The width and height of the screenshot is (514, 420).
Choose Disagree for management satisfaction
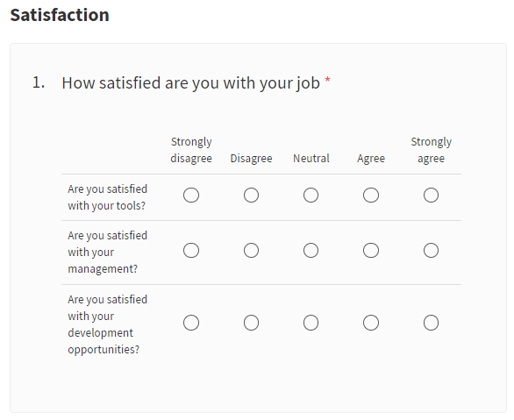coord(251,251)
